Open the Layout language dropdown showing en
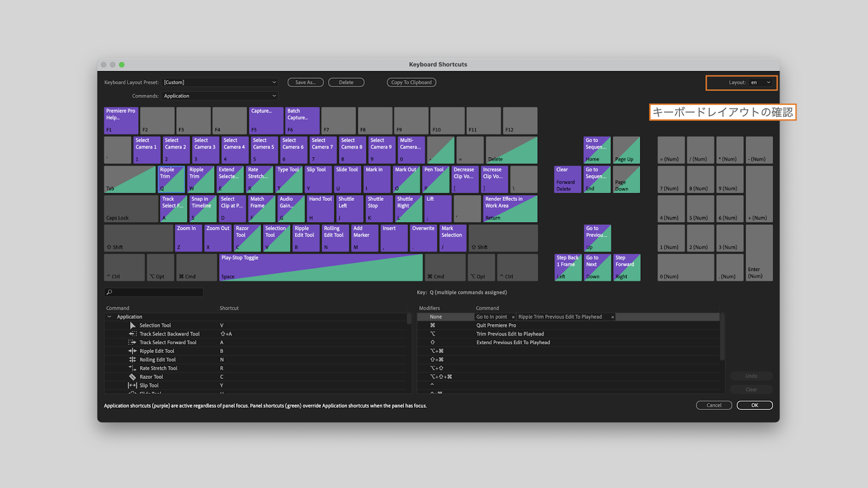The height and width of the screenshot is (488, 868). (761, 82)
